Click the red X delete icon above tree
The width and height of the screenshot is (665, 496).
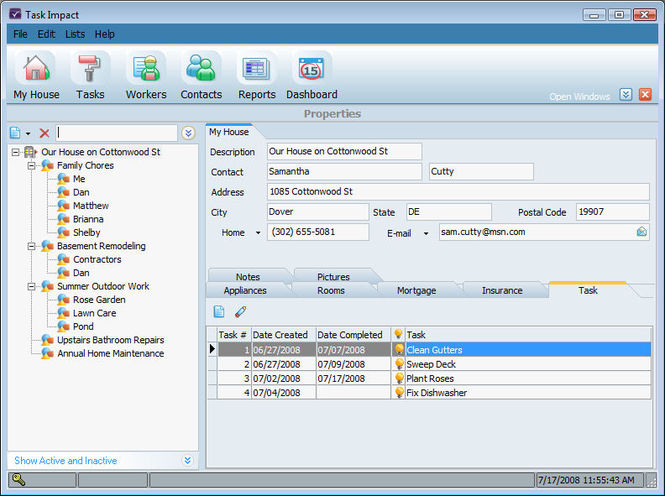point(44,133)
